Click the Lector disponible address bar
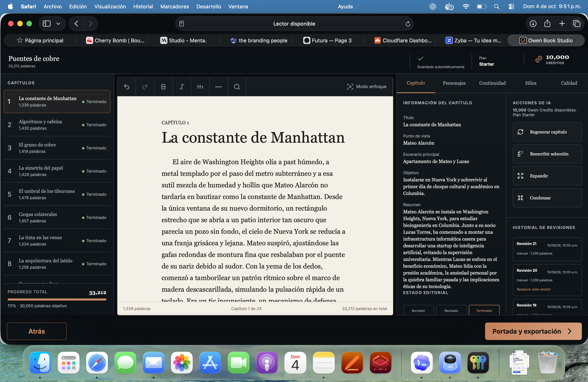588x382 pixels. 294,24
